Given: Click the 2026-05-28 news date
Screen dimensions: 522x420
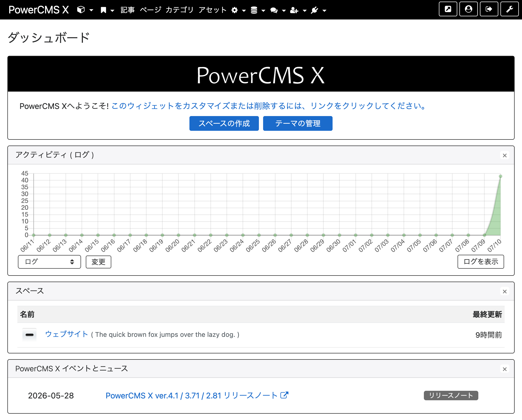Looking at the screenshot, I should [x=51, y=396].
